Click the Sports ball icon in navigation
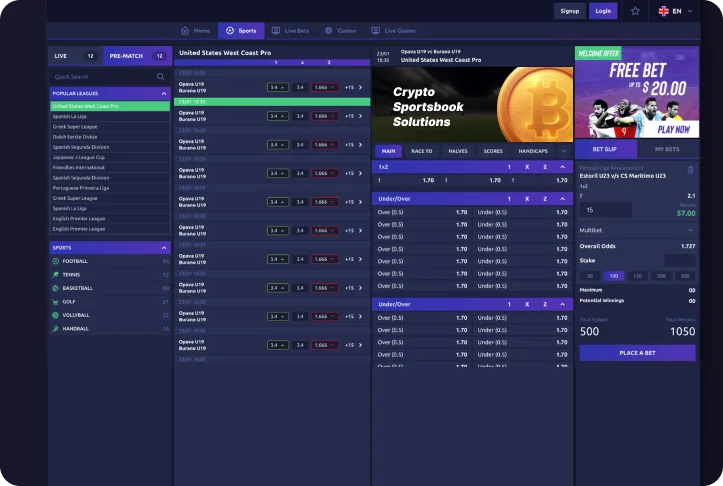Viewport: 723px width, 486px height. click(x=230, y=31)
